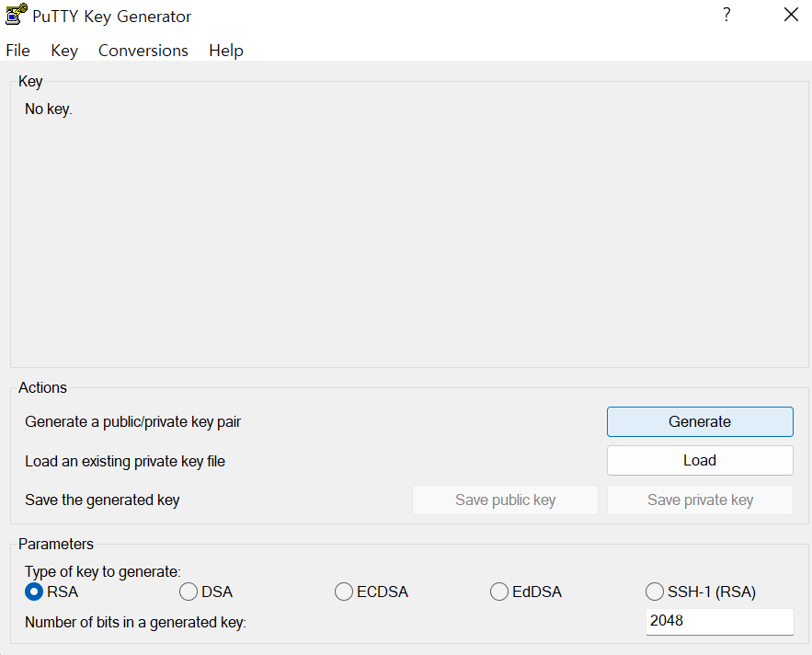This screenshot has height=655, width=812.
Task: Click the Save private key button
Action: (x=700, y=500)
